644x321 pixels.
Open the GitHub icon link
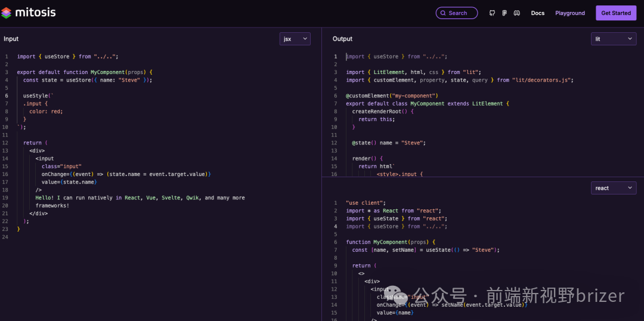(492, 13)
